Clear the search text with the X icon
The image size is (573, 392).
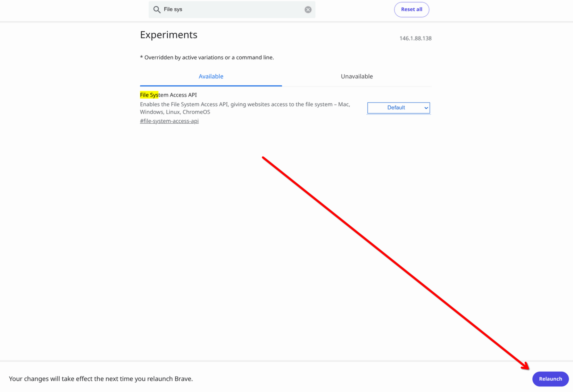(308, 10)
